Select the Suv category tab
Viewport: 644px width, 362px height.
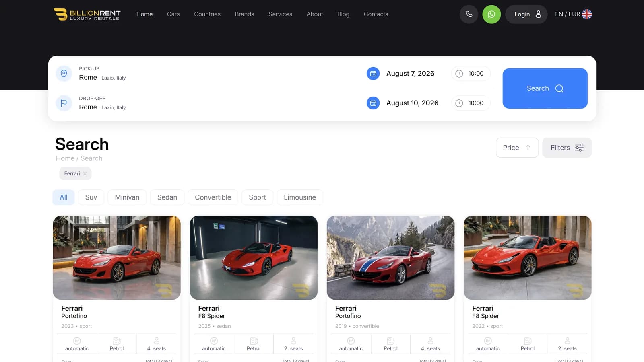[x=91, y=197]
